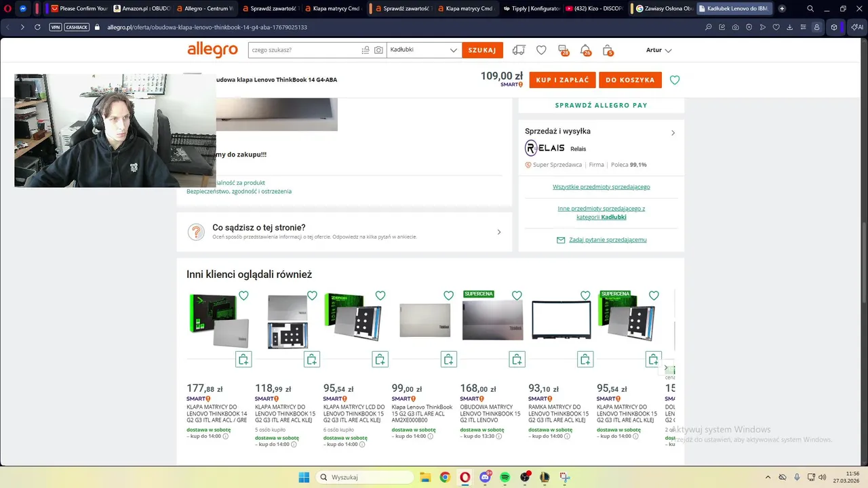Viewport: 868px width, 488px height.
Task: Open thumbnail of 168,00 zł OBUDOWA MATRYCY
Action: 492,320
